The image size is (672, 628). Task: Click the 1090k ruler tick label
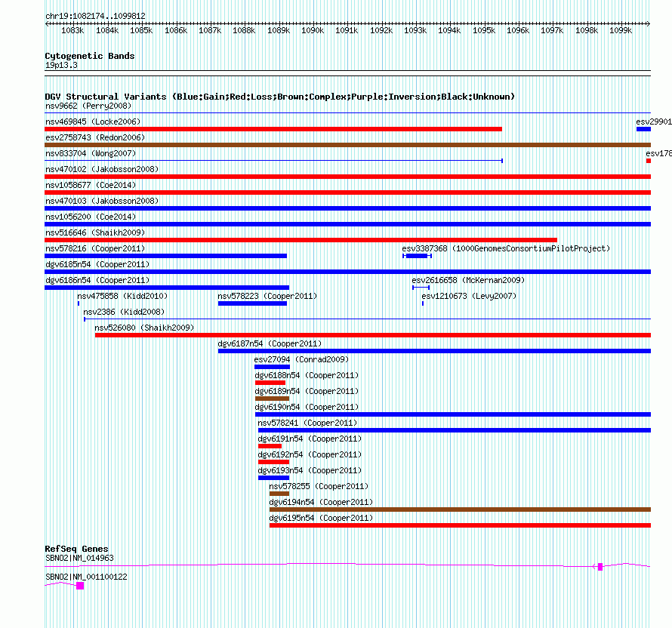pos(313,30)
